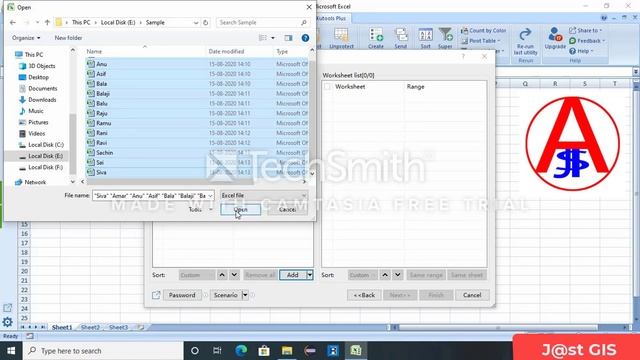Click New folder button
The width and height of the screenshot is (640, 360).
point(68,38)
